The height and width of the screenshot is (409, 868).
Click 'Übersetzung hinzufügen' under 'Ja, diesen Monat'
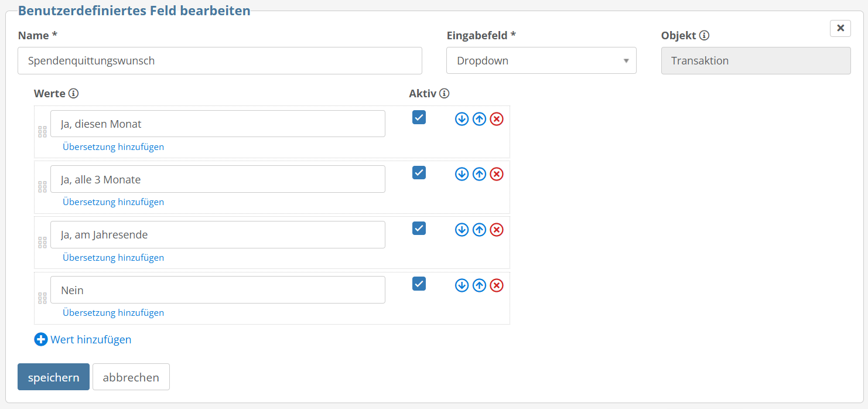point(113,146)
